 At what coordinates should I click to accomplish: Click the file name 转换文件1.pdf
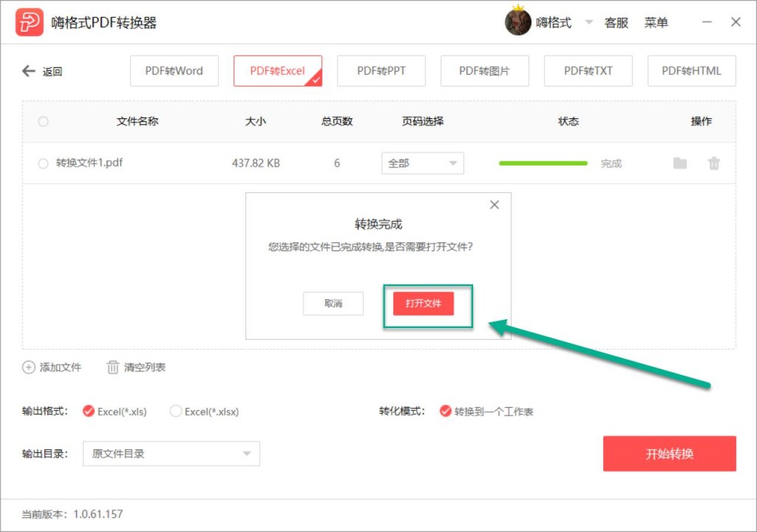[x=89, y=163]
